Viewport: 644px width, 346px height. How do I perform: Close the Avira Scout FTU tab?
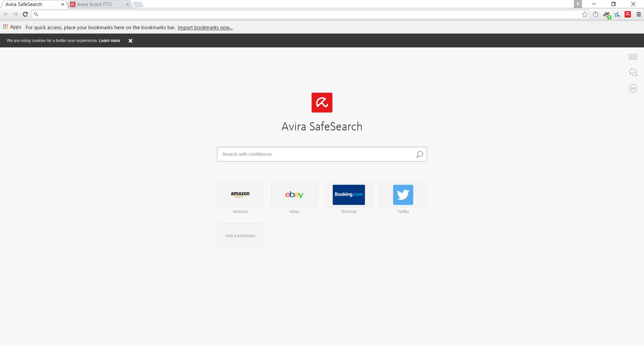click(x=127, y=4)
